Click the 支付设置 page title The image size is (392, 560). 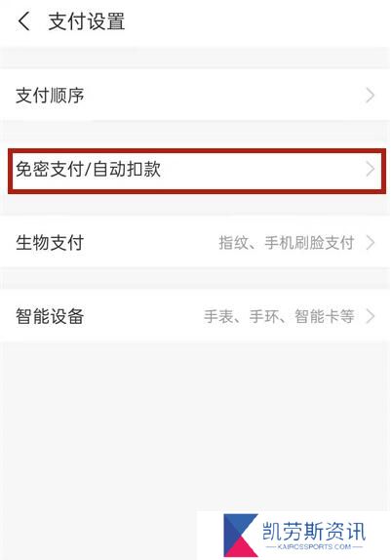click(x=87, y=21)
